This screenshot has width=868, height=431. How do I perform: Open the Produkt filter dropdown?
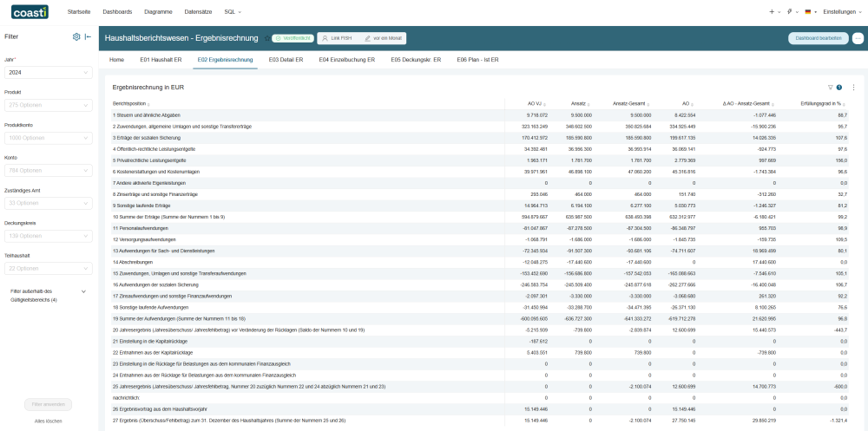point(48,105)
